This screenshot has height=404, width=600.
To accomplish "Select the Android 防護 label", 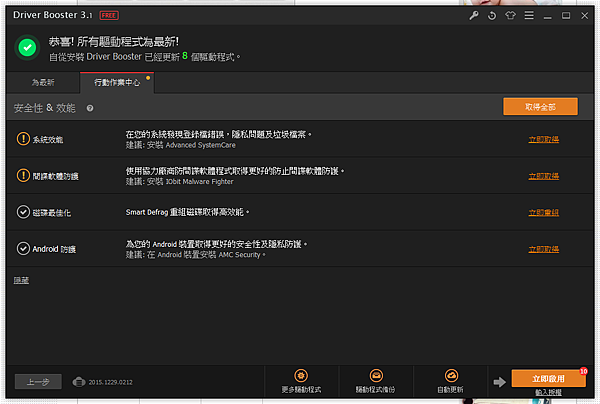I will (x=54, y=249).
